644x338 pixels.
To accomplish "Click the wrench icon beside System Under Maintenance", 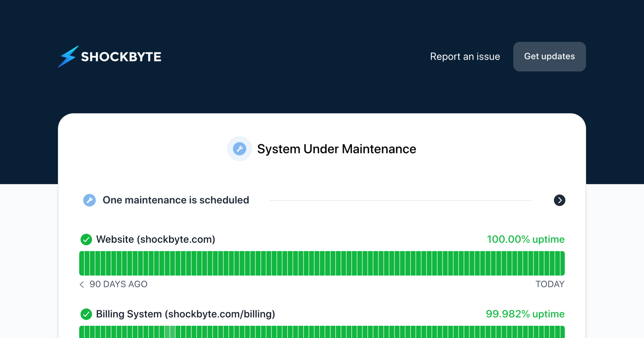I will pyautogui.click(x=239, y=149).
